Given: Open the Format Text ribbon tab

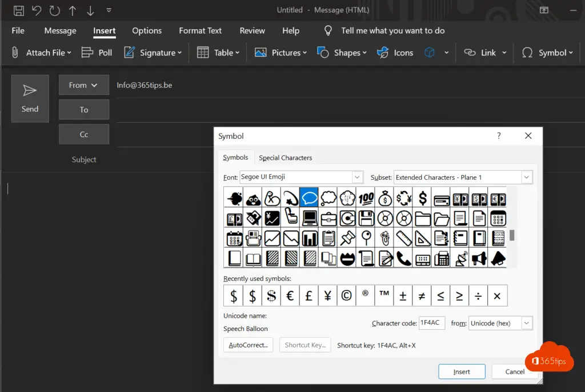Looking at the screenshot, I should click(x=200, y=31).
